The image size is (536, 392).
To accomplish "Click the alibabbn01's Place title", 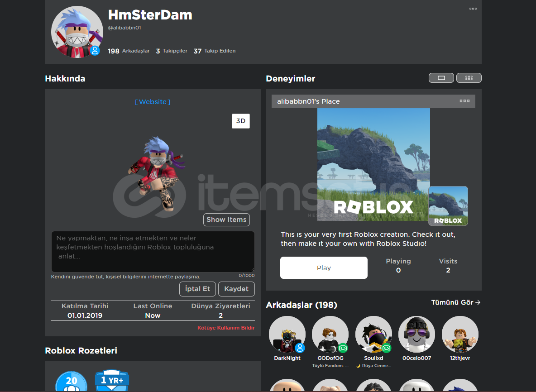I will click(308, 101).
